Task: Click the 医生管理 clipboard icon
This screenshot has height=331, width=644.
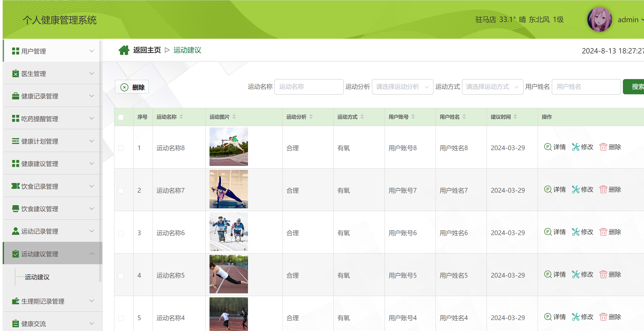Action: (x=15, y=73)
